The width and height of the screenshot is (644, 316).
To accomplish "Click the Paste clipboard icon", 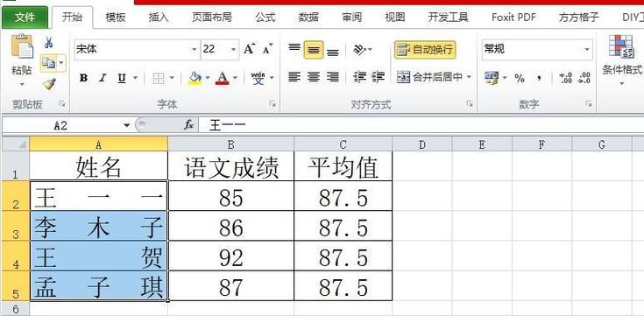I will 21,46.
